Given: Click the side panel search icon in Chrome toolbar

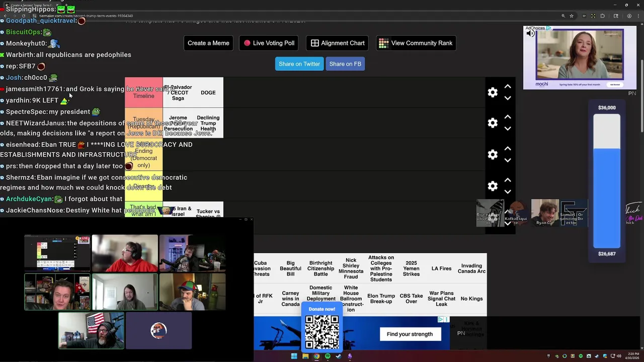Looking at the screenshot, I should point(616,16).
